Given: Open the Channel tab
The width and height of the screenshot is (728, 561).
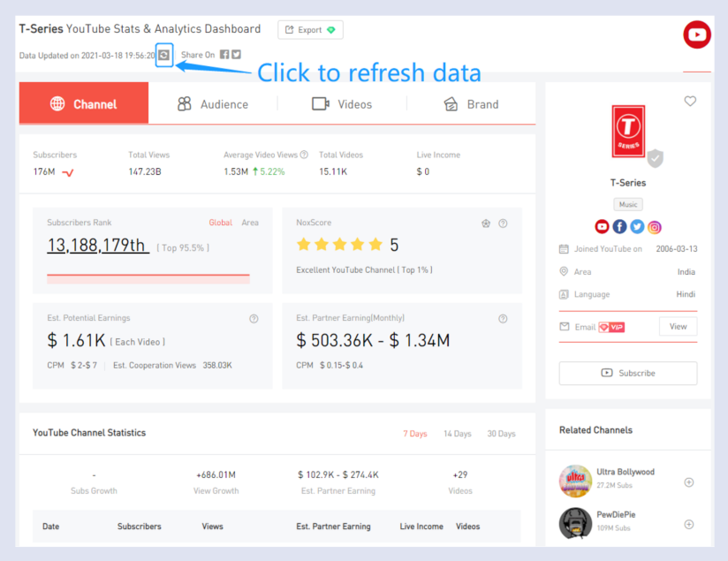Looking at the screenshot, I should 84,103.
